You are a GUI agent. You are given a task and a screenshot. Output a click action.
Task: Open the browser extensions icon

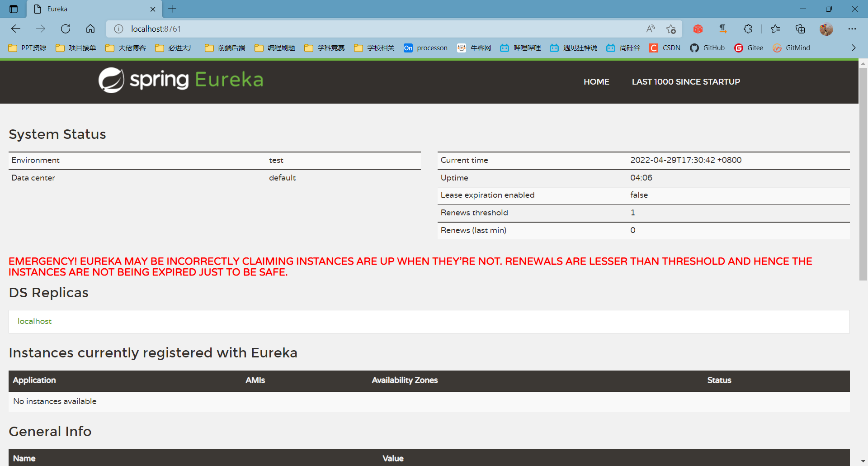coord(748,29)
